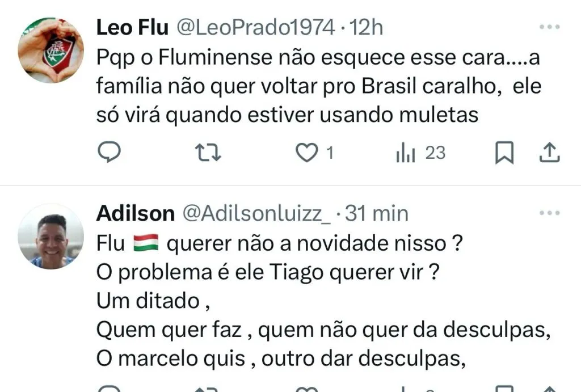Viewport: 581px width, 392px height.
Task: Visit the @Adilsonluizz_ handle
Action: (x=255, y=213)
